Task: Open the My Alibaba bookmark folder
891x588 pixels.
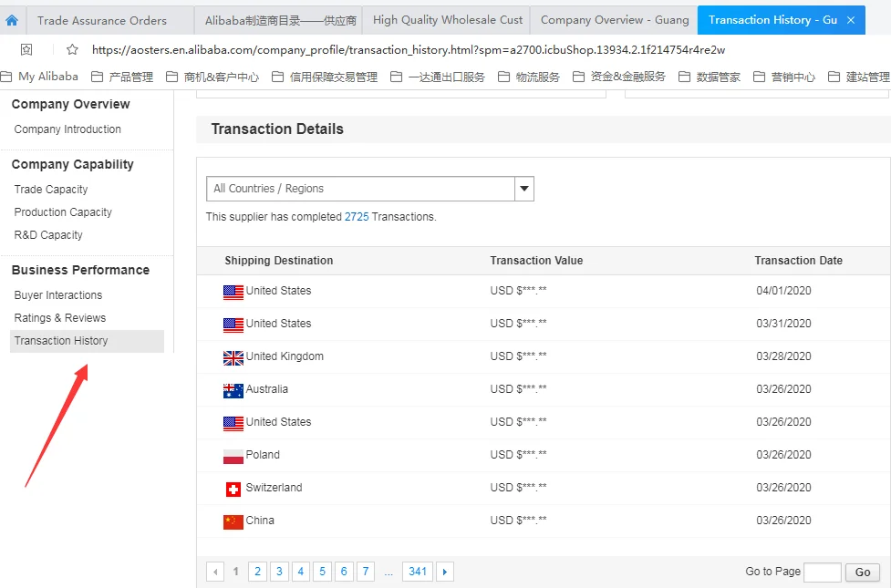Action: pos(40,77)
